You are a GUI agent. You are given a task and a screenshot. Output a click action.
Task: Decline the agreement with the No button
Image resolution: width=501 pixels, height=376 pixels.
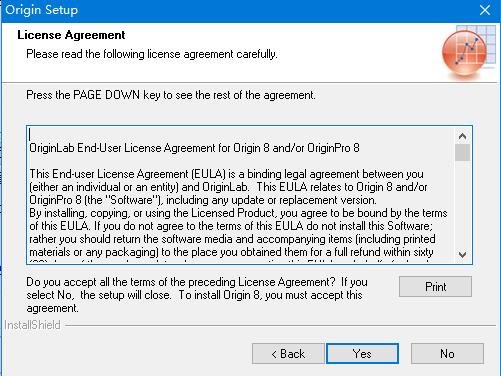coord(447,354)
